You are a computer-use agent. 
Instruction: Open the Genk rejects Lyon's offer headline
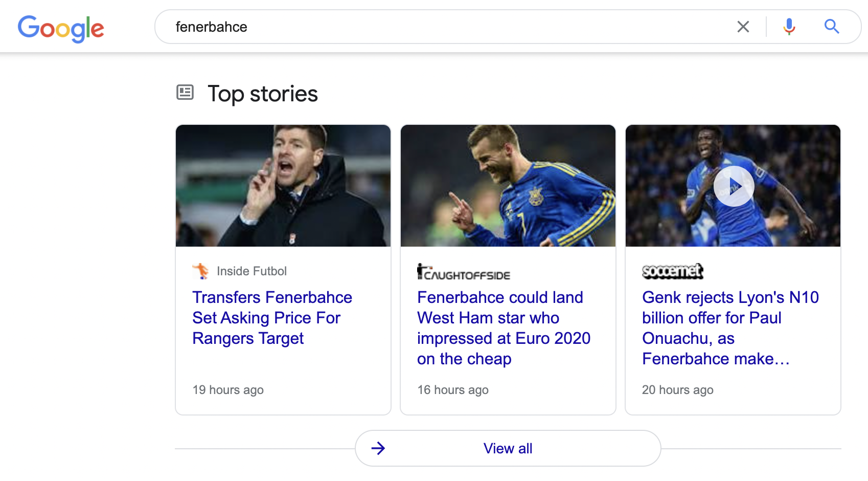[x=730, y=328]
